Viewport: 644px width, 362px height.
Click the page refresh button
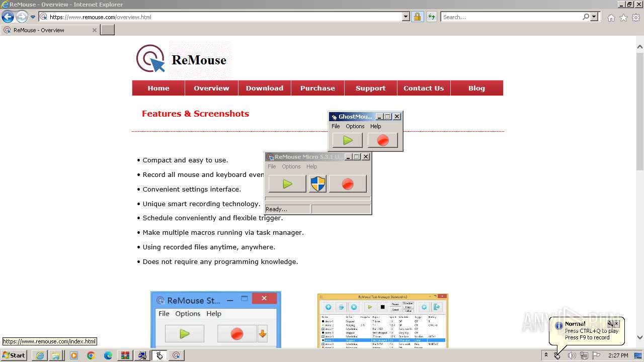point(431,17)
